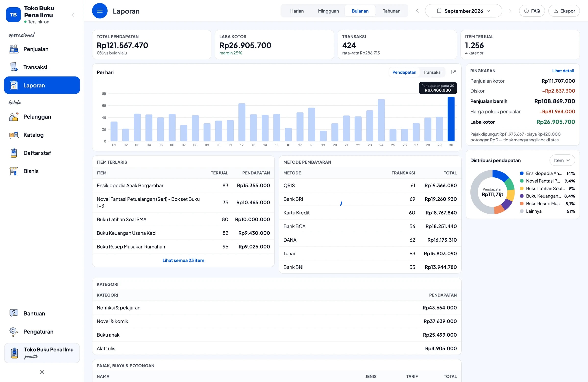Select the Bulanan tab
The image size is (588, 382).
pos(360,11)
